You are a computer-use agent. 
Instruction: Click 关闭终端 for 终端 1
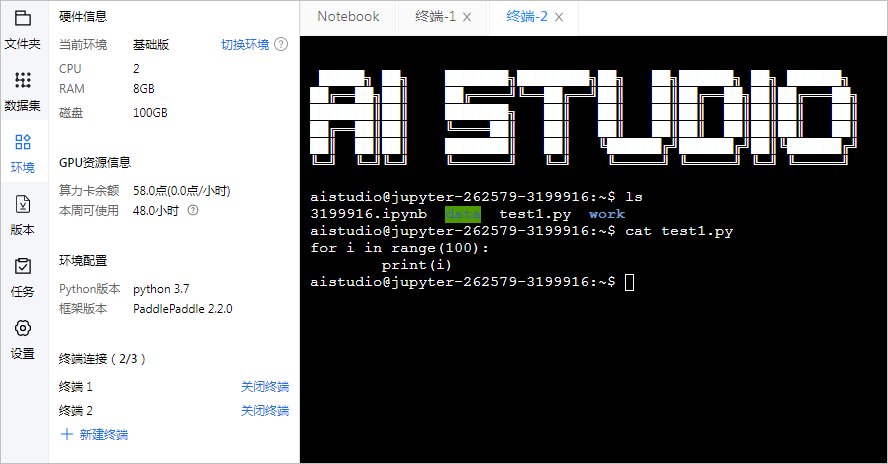click(264, 386)
